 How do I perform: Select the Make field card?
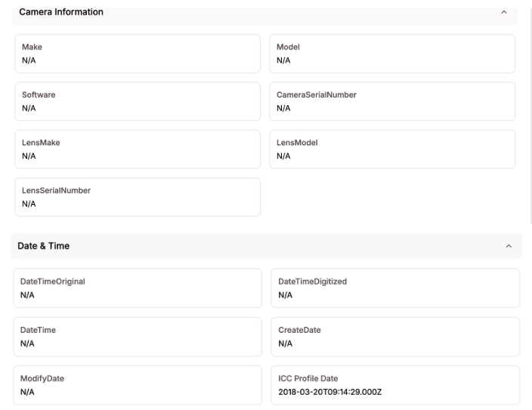tap(138, 54)
